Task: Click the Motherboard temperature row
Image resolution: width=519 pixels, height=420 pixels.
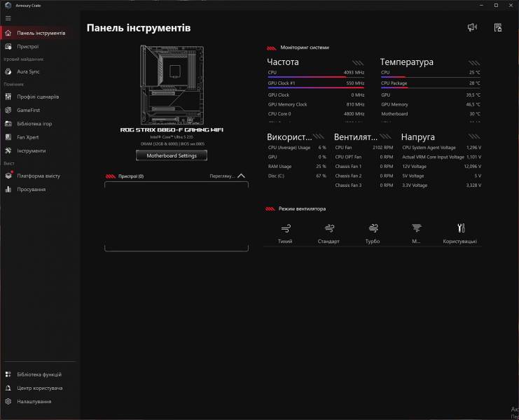Action: click(431, 114)
